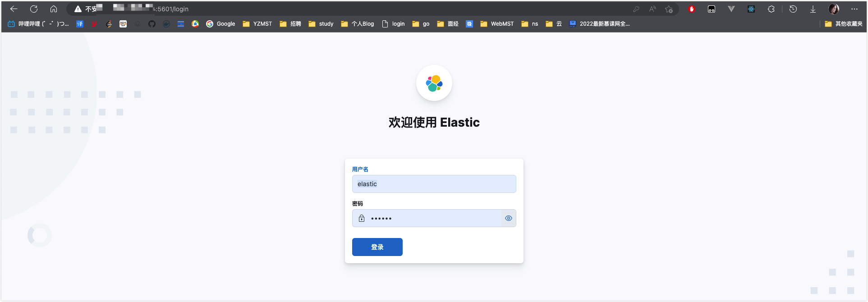
Task: Click the 用户名 label
Action: pyautogui.click(x=360, y=169)
